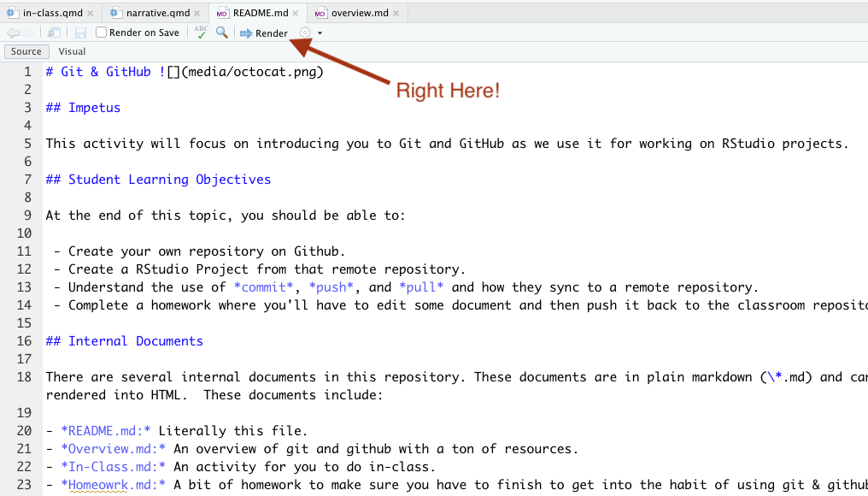The height and width of the screenshot is (496, 868).
Task: Click the gear options icon
Action: pos(305,32)
